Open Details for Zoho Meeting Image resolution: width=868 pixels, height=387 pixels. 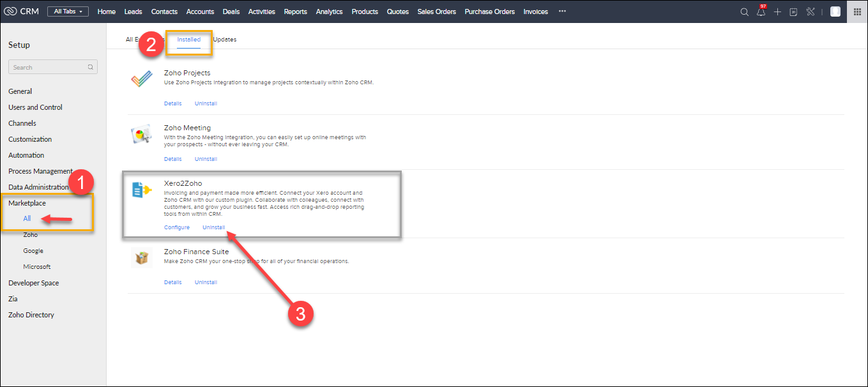[x=173, y=159]
